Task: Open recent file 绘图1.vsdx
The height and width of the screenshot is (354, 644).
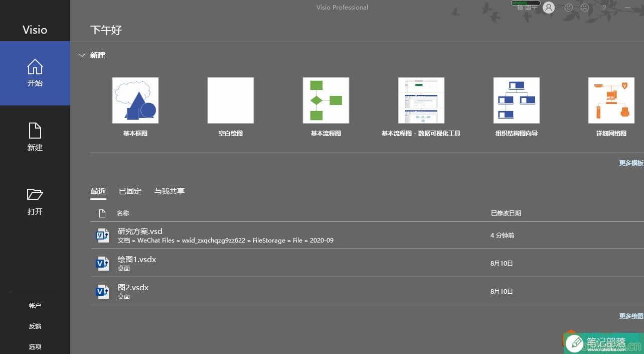Action: tap(367, 264)
